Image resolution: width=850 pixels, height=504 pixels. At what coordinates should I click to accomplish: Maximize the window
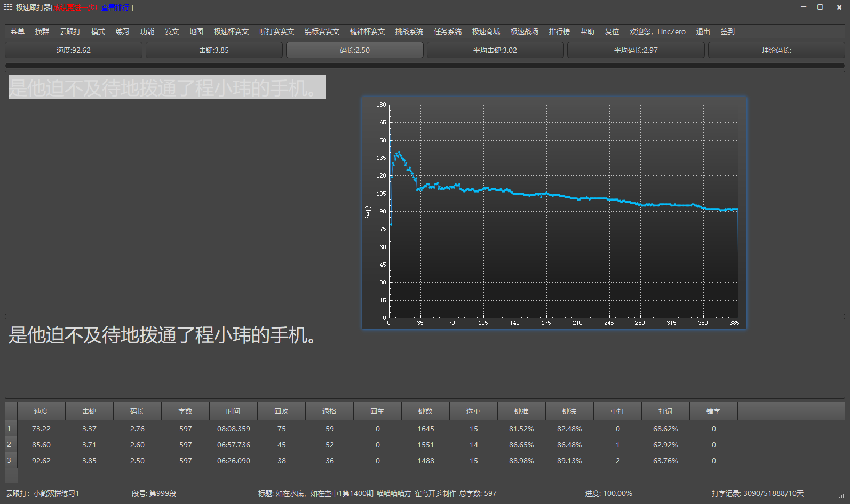click(820, 7)
